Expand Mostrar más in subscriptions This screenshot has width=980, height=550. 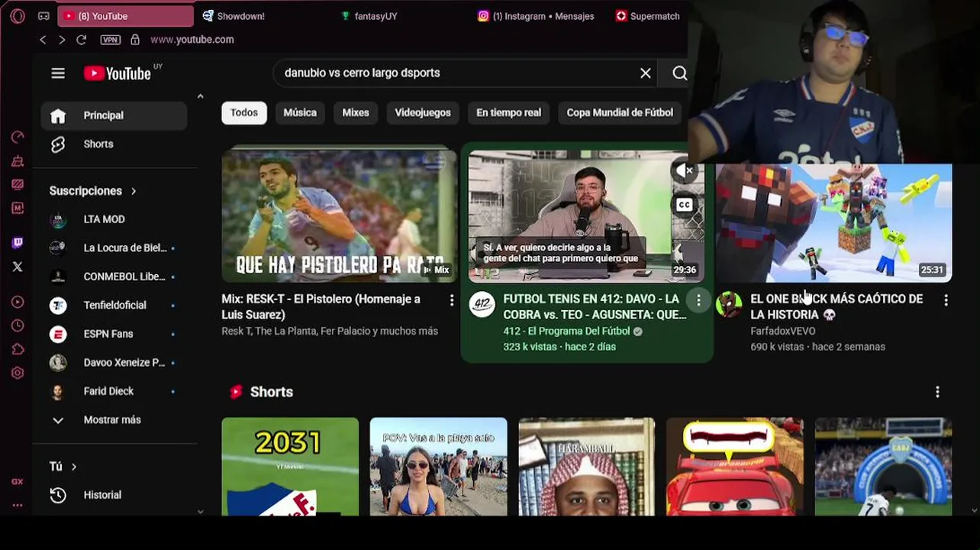click(x=113, y=420)
